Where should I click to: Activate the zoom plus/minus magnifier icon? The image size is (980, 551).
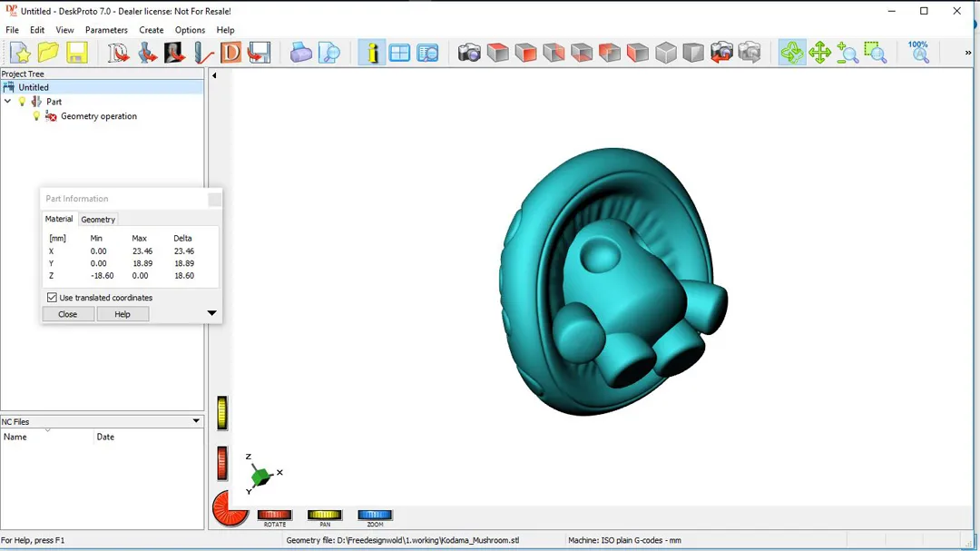848,53
